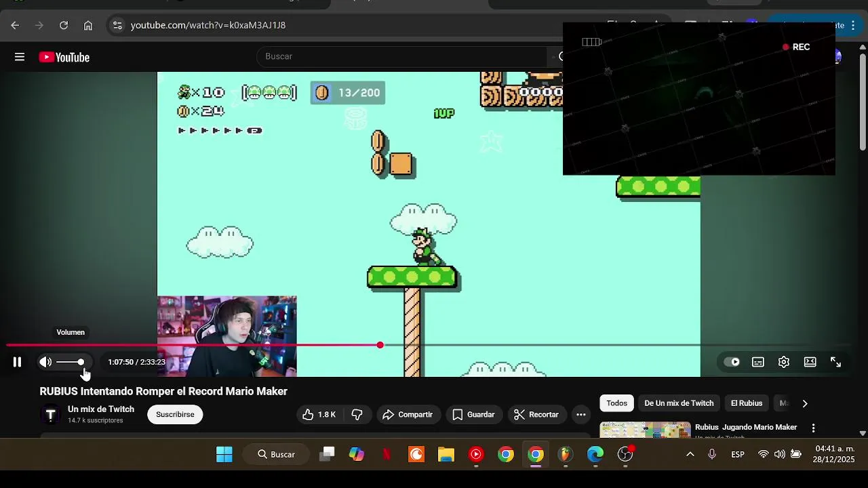The height and width of the screenshot is (488, 868).
Task: Click the YouTube search field 'Buscar'
Action: click(x=401, y=56)
